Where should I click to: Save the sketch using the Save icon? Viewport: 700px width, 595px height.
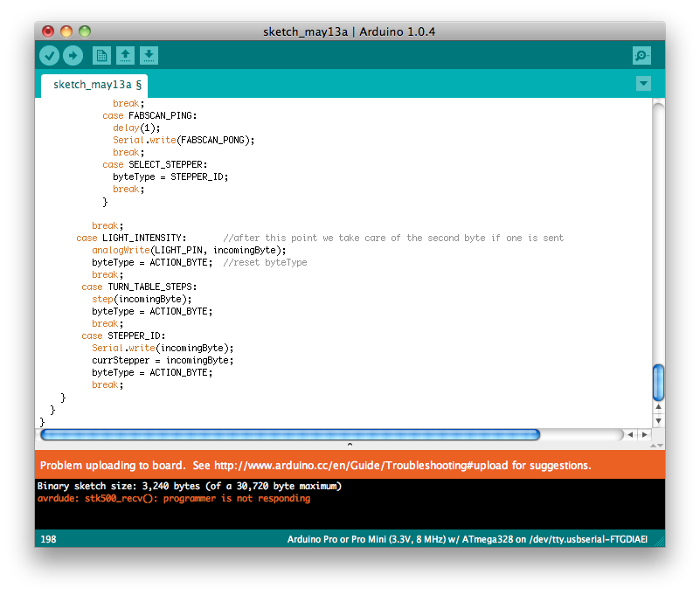(149, 55)
